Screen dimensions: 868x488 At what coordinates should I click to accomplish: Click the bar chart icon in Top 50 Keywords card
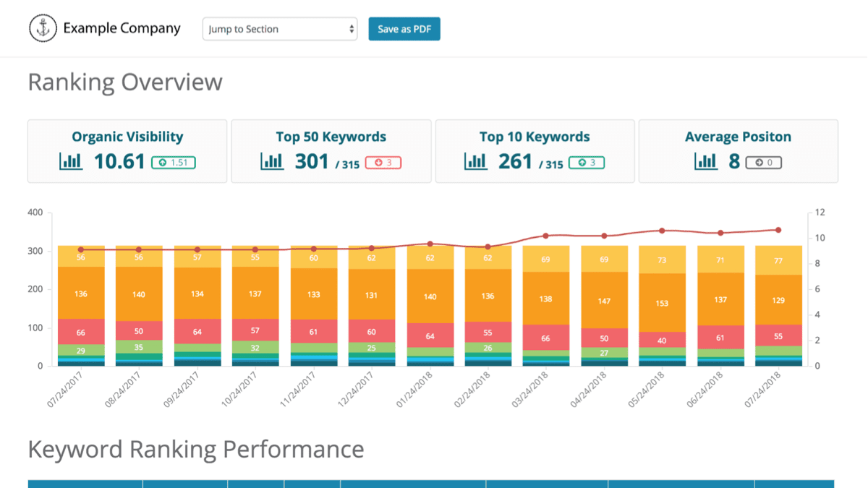271,161
